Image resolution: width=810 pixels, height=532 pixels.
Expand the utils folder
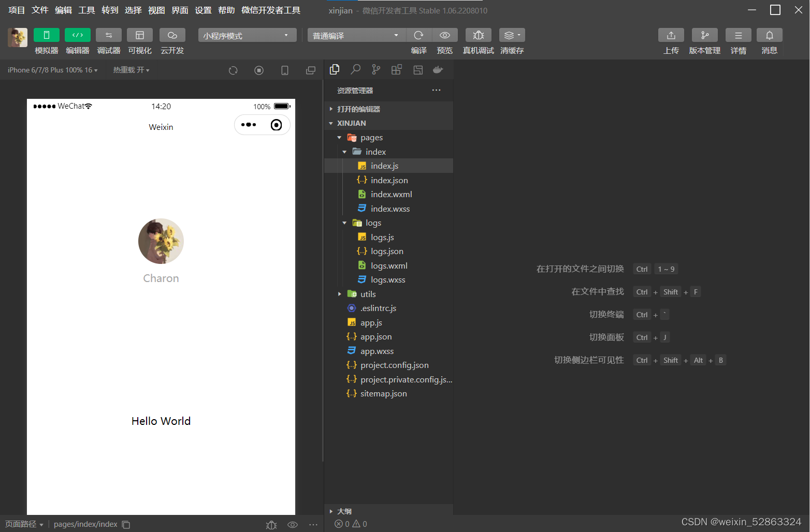pyautogui.click(x=388, y=294)
